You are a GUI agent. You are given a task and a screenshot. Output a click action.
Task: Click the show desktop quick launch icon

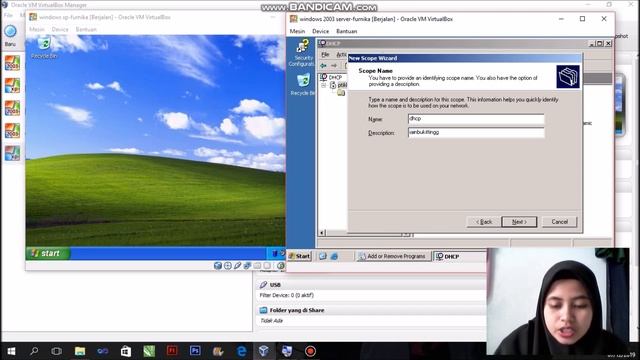[x=322, y=256]
